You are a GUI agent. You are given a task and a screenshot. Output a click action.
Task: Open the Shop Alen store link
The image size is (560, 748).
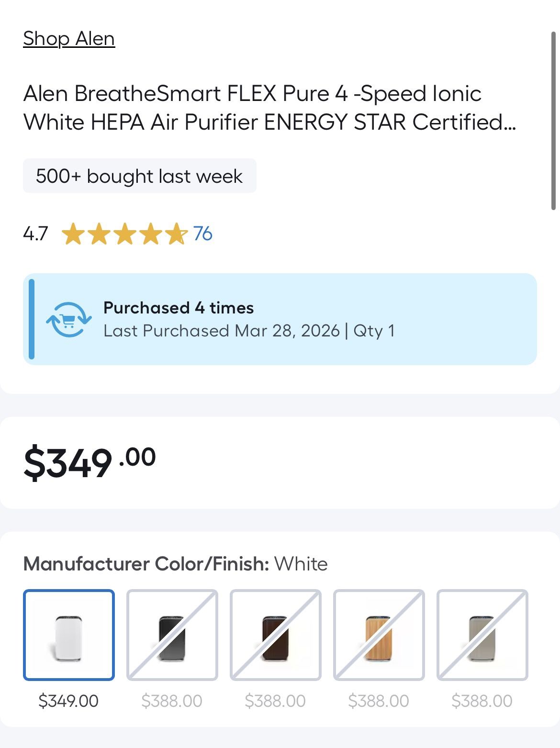69,39
